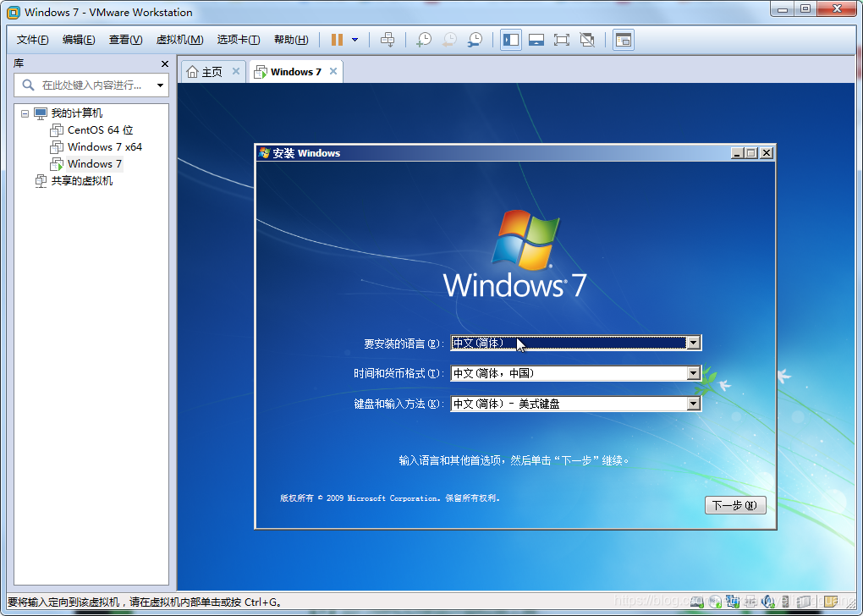Close the 库 library panel

pos(164,63)
